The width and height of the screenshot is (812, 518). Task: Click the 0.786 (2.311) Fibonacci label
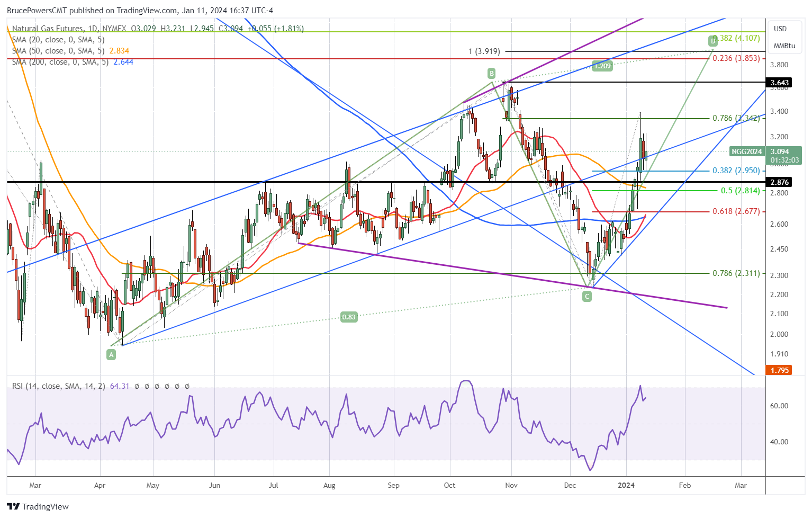736,273
